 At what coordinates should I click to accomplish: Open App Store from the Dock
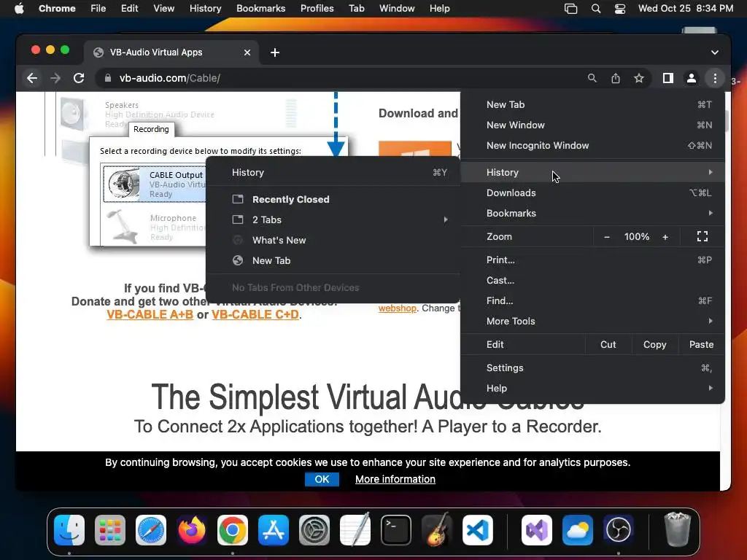click(274, 529)
